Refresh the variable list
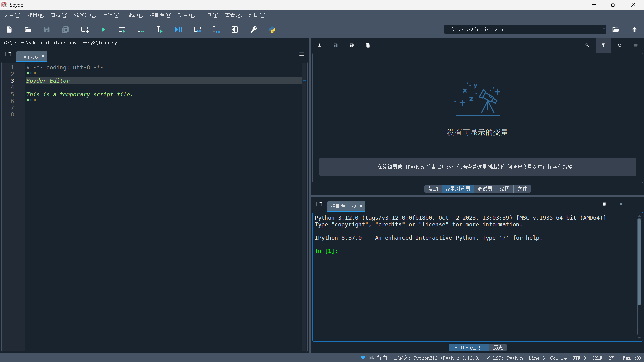The height and width of the screenshot is (362, 644). point(619,45)
